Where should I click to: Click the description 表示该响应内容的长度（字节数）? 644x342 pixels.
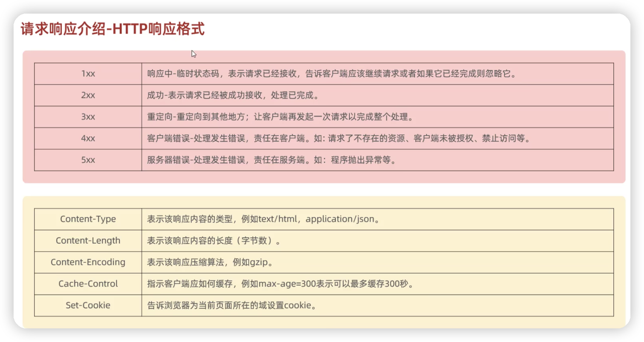(214, 240)
